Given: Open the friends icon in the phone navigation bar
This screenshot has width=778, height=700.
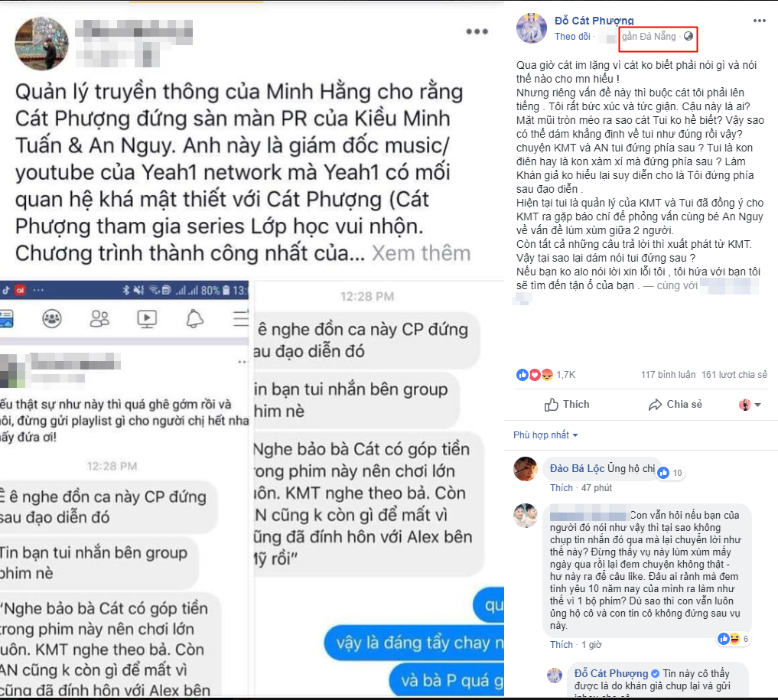Looking at the screenshot, I should tap(99, 318).
